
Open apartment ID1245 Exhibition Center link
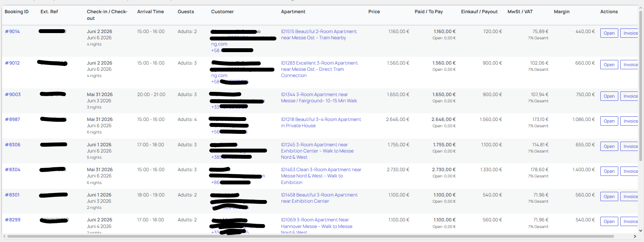(x=317, y=151)
